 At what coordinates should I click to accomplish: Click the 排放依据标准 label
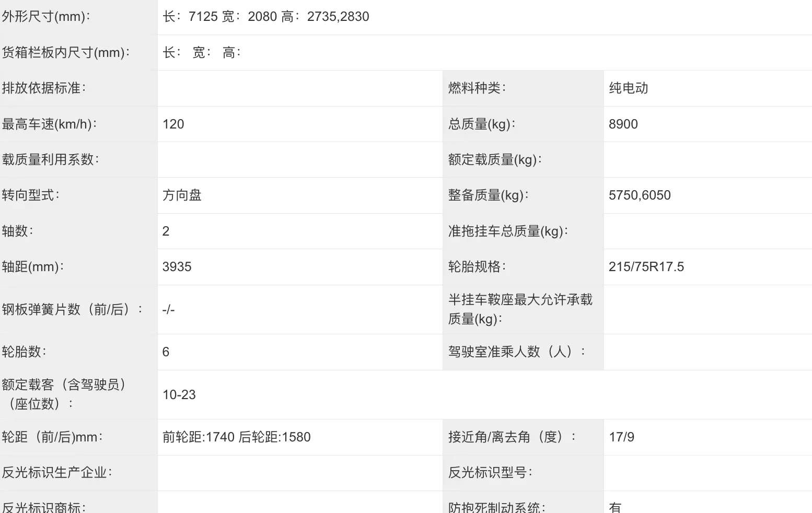[44, 88]
